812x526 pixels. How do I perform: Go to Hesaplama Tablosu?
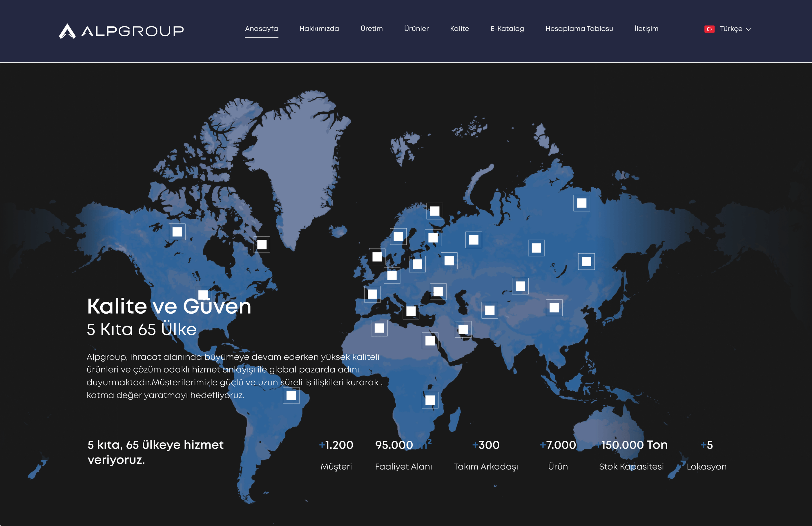pyautogui.click(x=579, y=29)
